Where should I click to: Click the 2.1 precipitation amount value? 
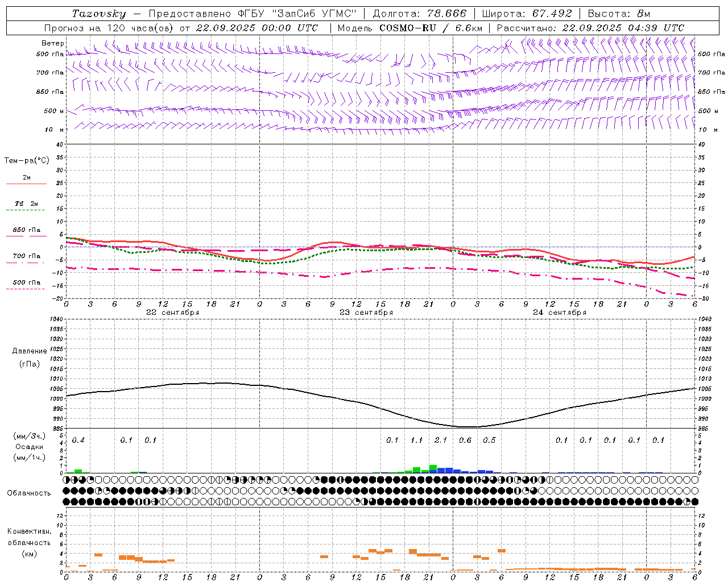point(441,440)
